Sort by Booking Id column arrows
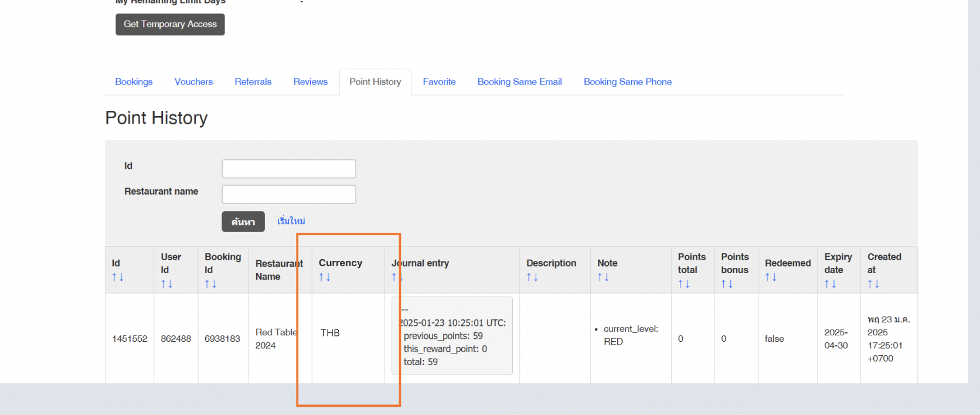 click(210, 284)
